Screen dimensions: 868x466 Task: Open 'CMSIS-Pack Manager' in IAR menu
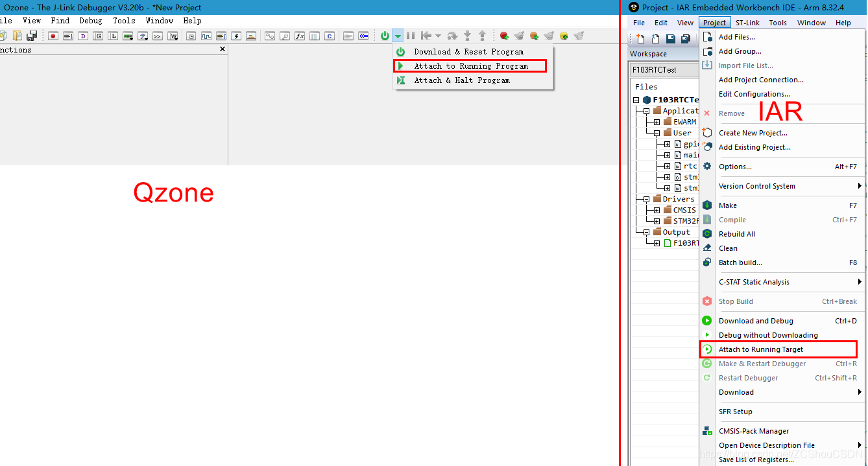point(782,431)
